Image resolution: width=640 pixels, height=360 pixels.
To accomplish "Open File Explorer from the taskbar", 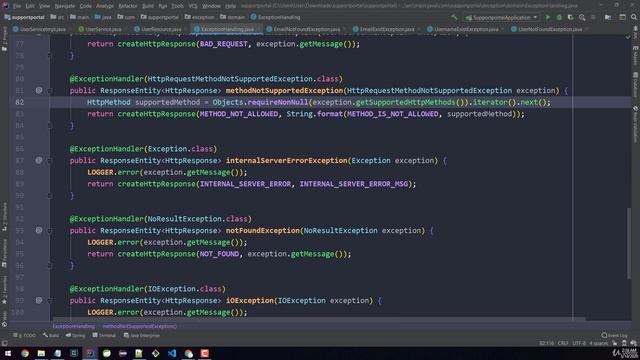I will pos(41,353).
